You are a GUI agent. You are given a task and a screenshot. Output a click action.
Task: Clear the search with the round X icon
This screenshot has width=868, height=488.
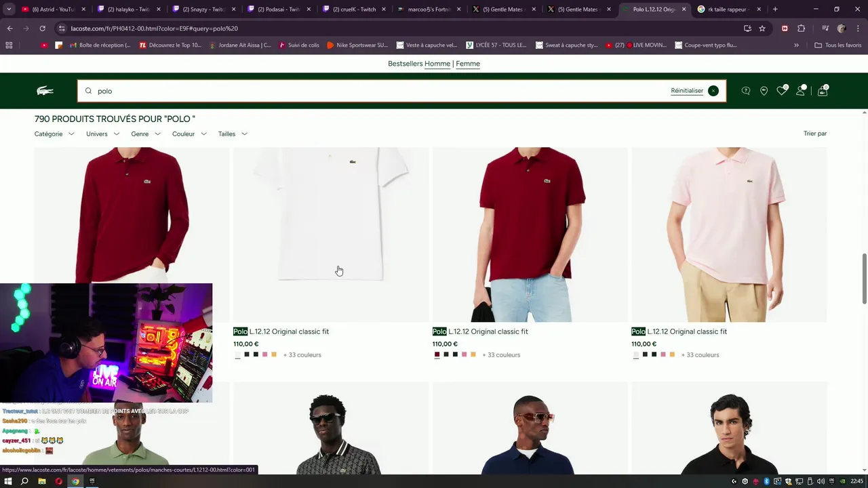click(713, 91)
